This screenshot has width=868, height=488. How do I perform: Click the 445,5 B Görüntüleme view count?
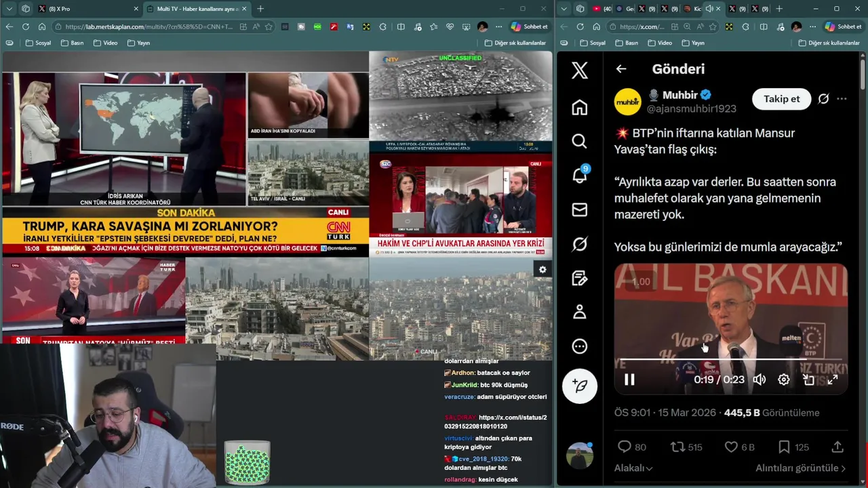[772, 413]
